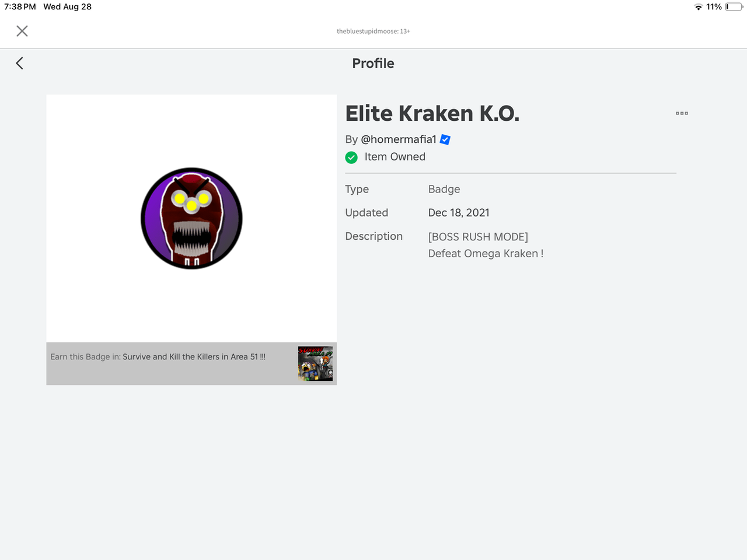Click the battery indicator icon
747x560 pixels.
tap(734, 7)
